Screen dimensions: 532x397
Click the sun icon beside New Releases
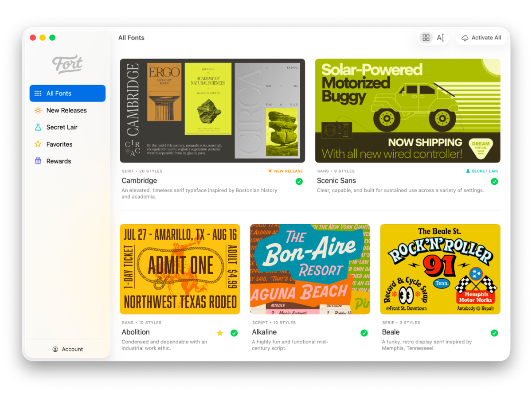[38, 110]
